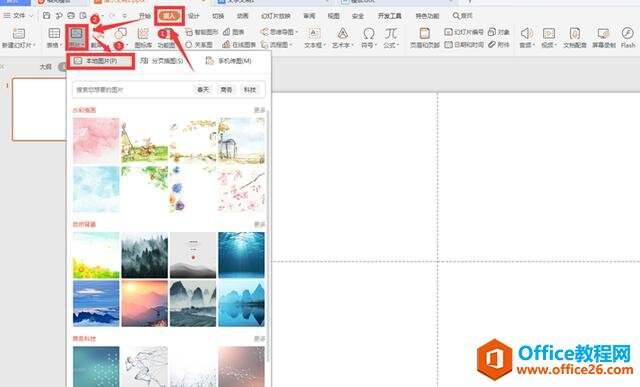The height and width of the screenshot is (387, 640).
Task: Select the underwater blue light-rays thumbnail
Action: click(x=241, y=255)
